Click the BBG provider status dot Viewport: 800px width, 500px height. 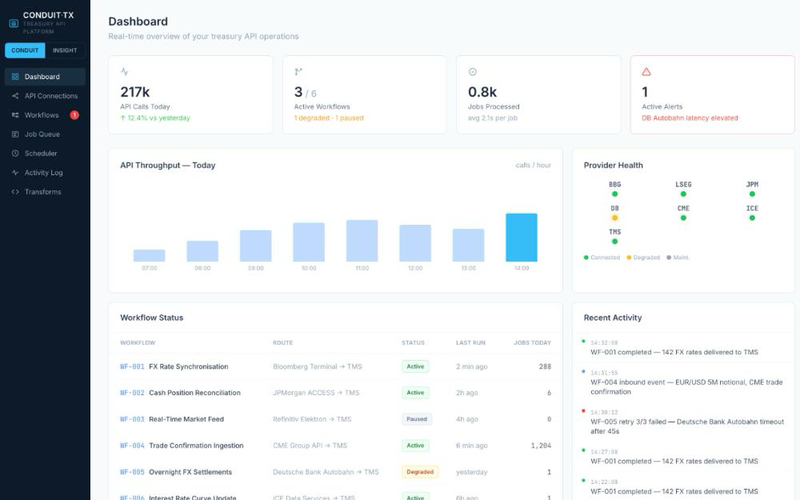point(615,194)
